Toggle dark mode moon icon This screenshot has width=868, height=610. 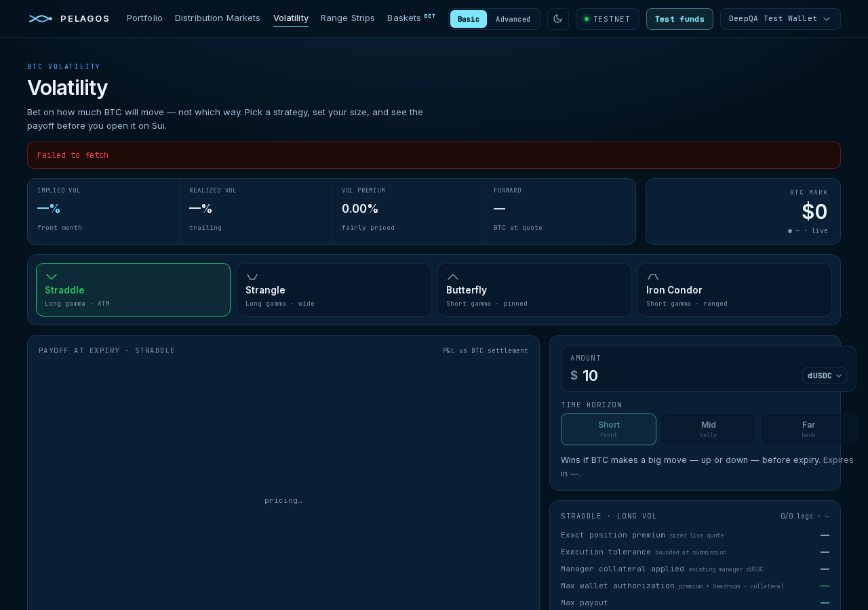tap(558, 19)
